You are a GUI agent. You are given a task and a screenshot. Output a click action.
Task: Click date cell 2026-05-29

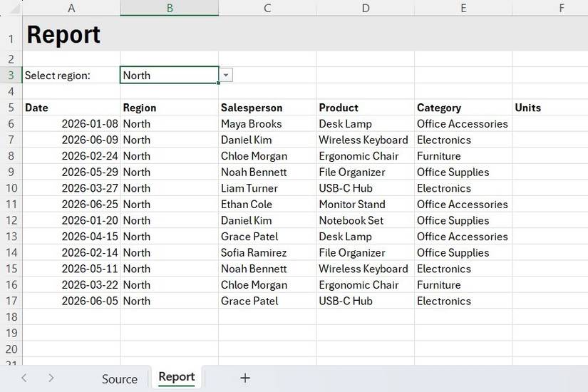(x=71, y=172)
